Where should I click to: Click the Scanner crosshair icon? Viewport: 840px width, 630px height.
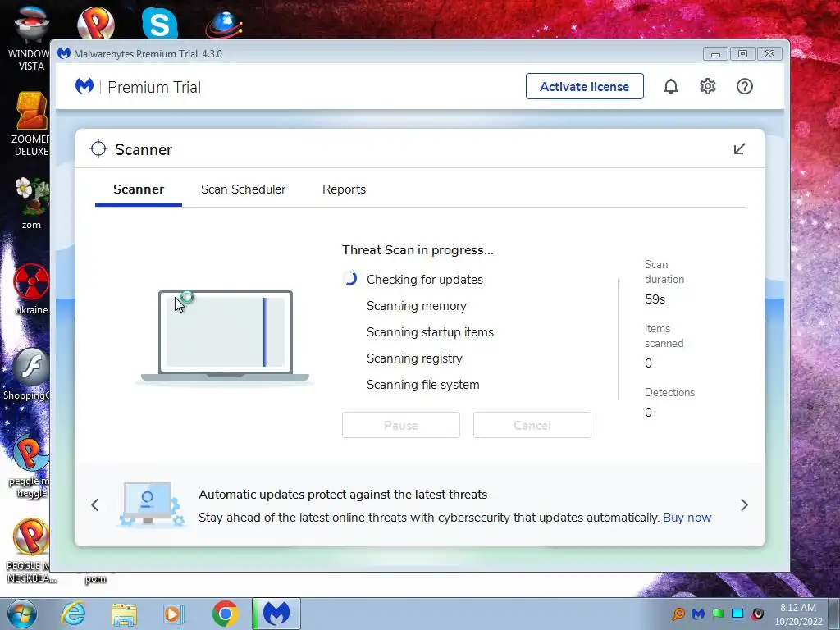click(98, 149)
